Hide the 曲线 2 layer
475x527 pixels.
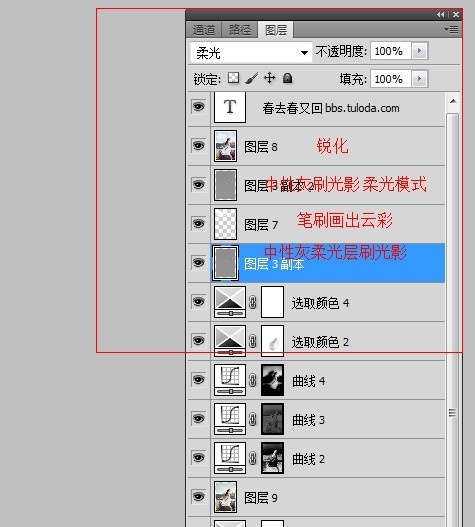(198, 458)
